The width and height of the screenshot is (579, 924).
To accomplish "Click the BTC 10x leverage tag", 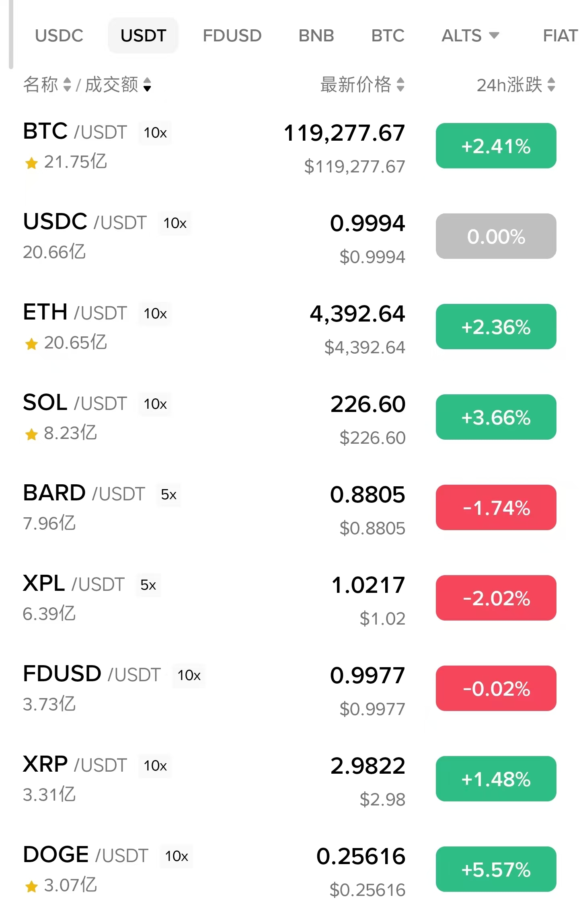I will coord(155,133).
